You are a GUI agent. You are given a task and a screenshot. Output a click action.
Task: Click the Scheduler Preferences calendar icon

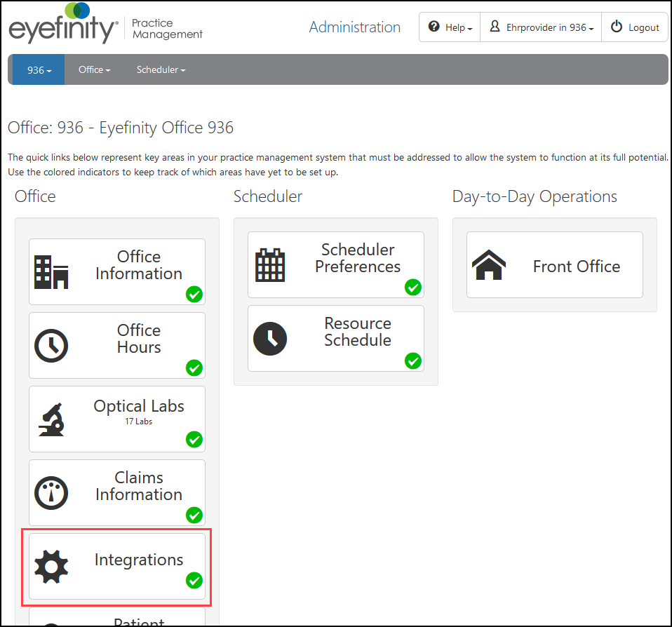270,265
